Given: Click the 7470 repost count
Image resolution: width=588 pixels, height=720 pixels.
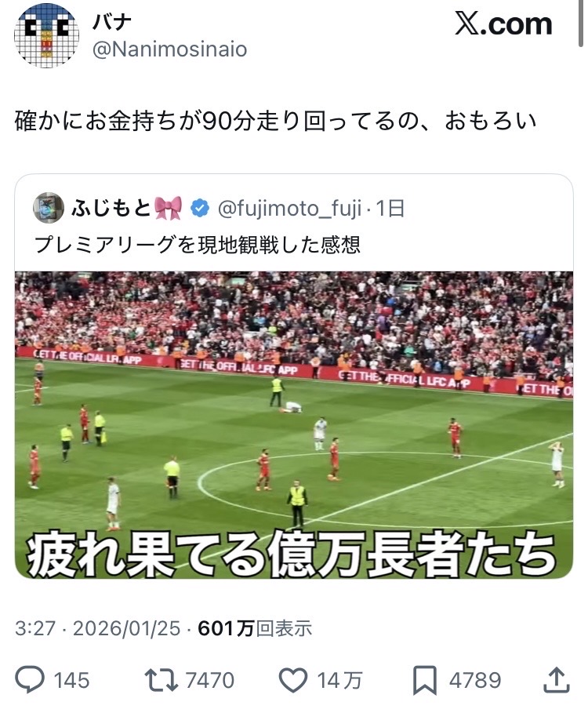Looking at the screenshot, I should pos(210,680).
